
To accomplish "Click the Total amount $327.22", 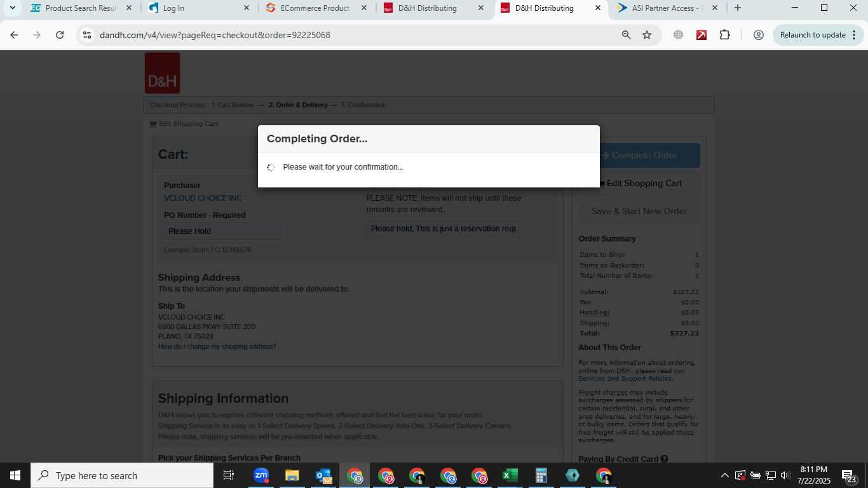I will pyautogui.click(x=684, y=333).
